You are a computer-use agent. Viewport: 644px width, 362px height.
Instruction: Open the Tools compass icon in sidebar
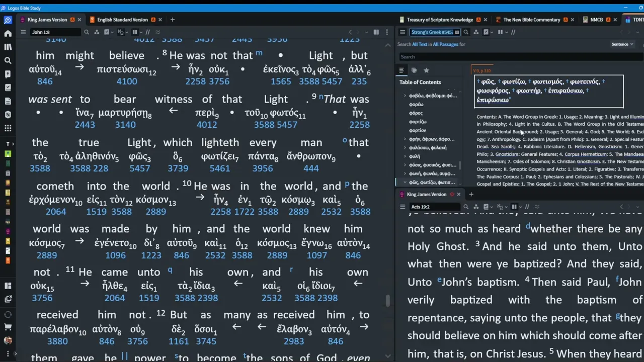pyautogui.click(x=8, y=115)
